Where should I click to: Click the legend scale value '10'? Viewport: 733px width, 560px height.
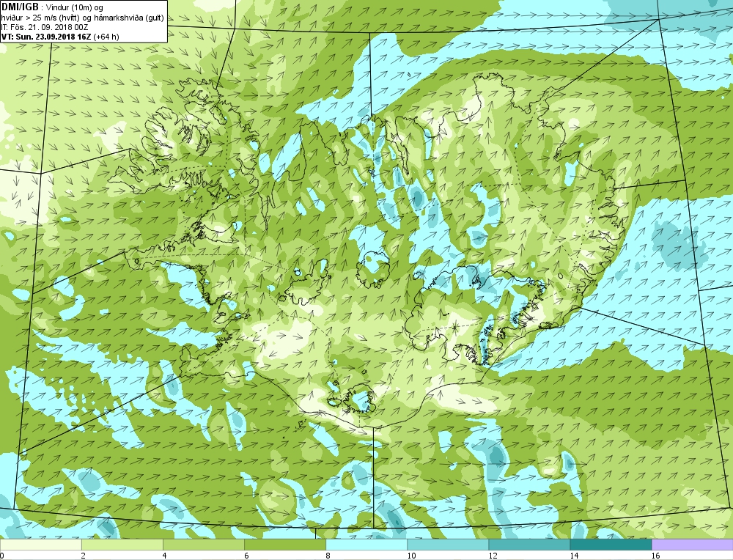click(x=411, y=556)
